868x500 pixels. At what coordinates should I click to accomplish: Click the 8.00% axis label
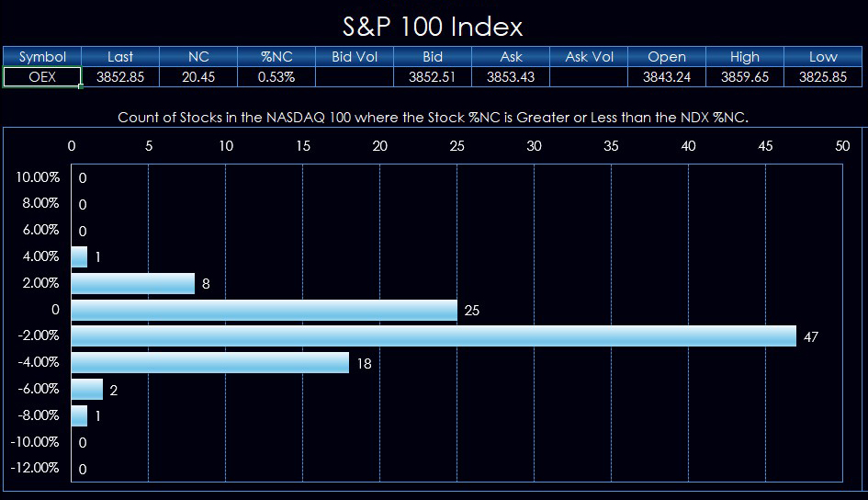(40, 203)
